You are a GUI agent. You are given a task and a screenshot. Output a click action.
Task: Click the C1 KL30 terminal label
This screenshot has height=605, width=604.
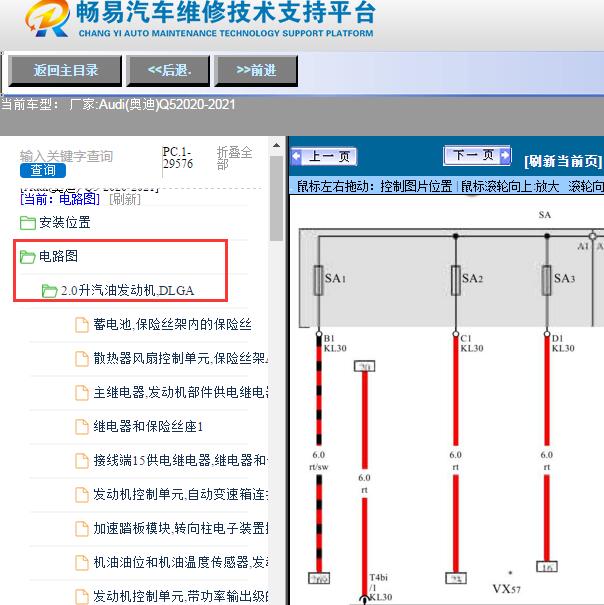pos(472,343)
